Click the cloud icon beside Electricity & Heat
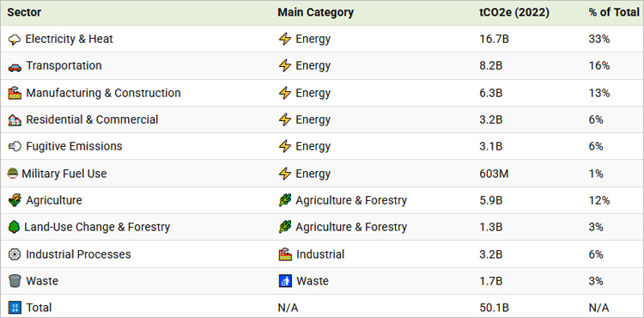 tap(15, 40)
